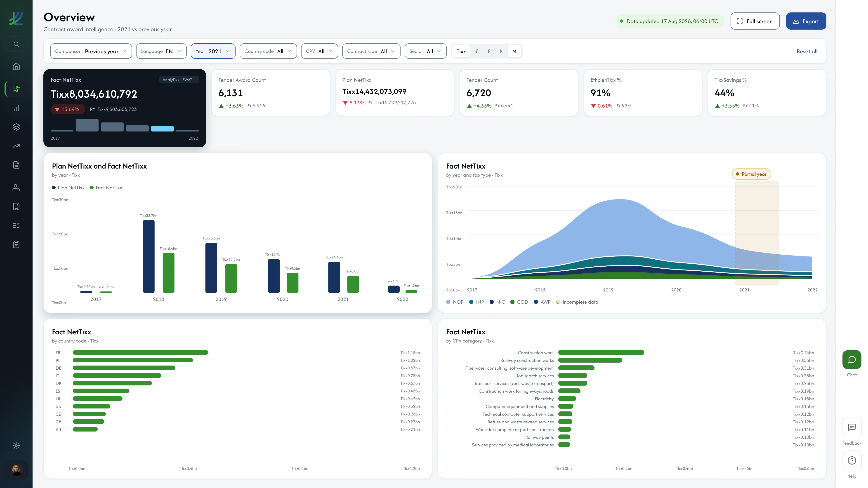Click the Partial year marker label
This screenshot has height=488, width=868.
click(x=751, y=174)
